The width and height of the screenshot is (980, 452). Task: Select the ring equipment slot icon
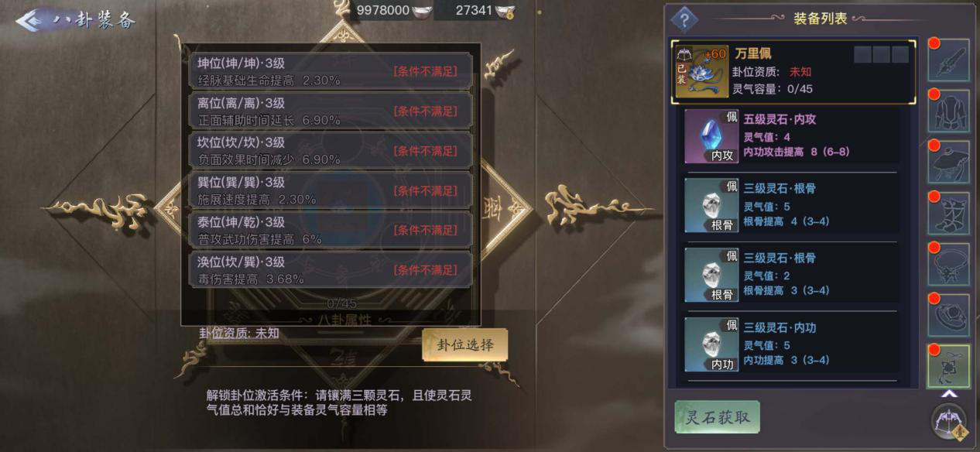(949, 316)
